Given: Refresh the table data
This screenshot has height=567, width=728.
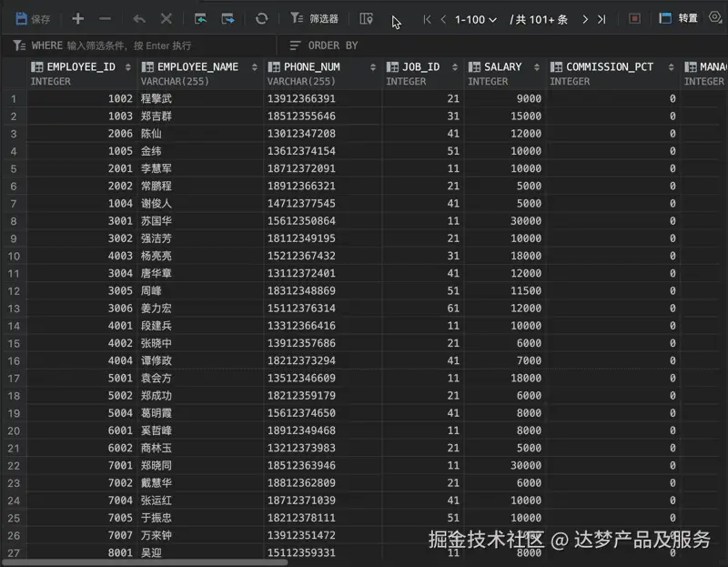Looking at the screenshot, I should [261, 18].
